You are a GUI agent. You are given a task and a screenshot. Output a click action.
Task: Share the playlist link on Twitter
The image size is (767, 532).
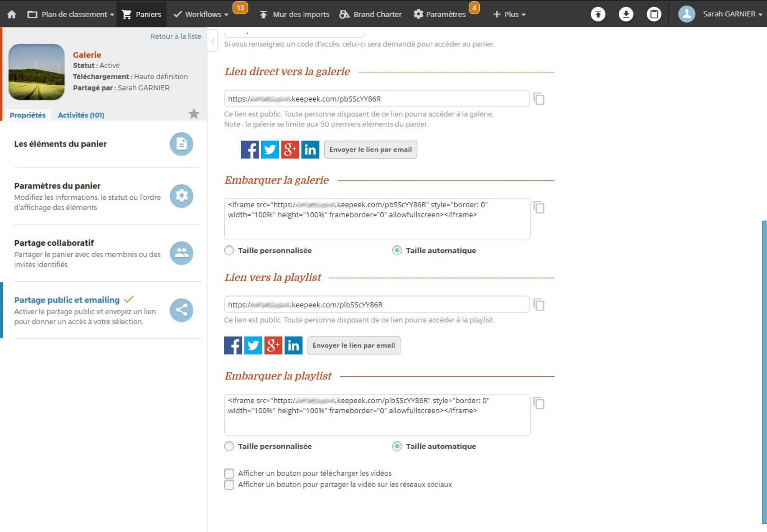click(x=253, y=345)
